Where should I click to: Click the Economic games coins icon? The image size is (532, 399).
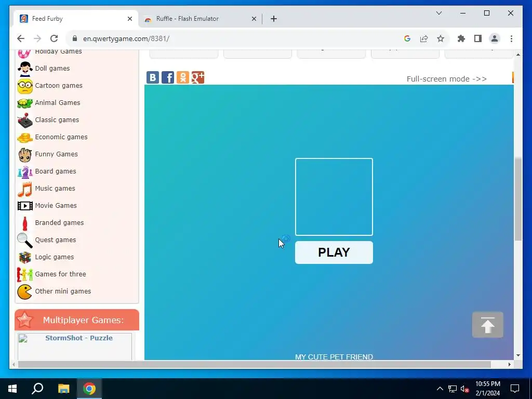(x=25, y=137)
